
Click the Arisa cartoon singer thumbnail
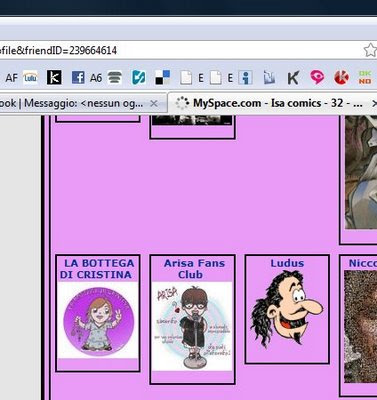[x=192, y=326]
